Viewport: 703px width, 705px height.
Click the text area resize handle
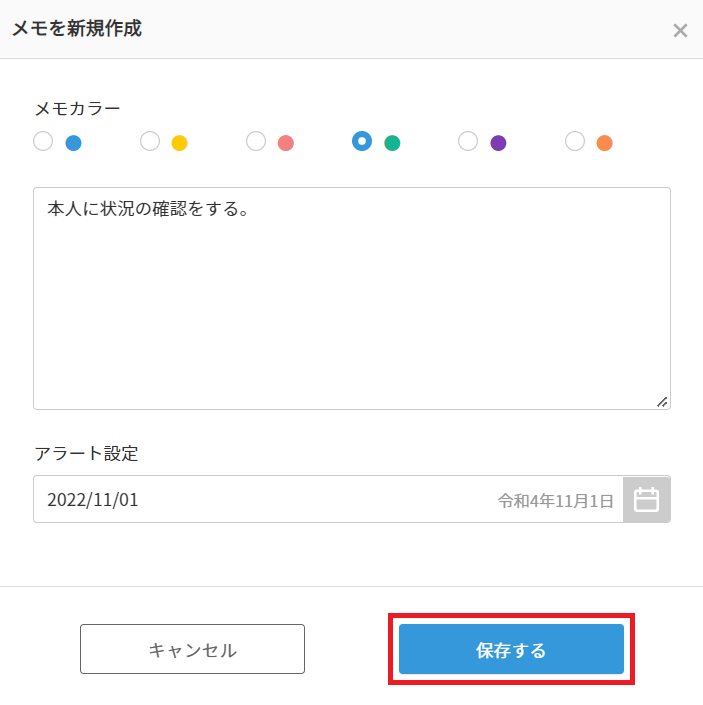pyautogui.click(x=662, y=401)
